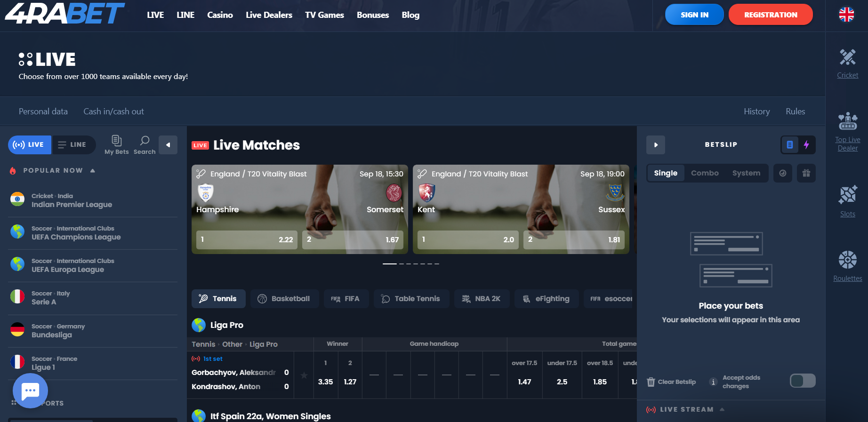Choose Combo bet type tab
Image resolution: width=868 pixels, height=422 pixels.
[x=705, y=173]
